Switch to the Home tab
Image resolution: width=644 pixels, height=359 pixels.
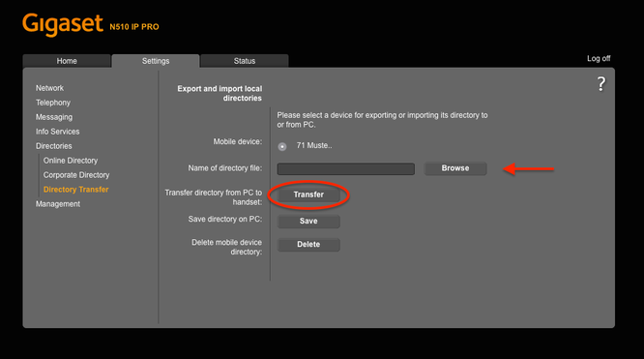click(67, 61)
